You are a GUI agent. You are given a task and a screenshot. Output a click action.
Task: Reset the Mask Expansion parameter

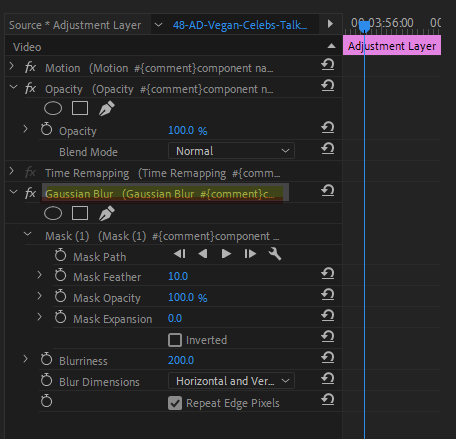[328, 315]
